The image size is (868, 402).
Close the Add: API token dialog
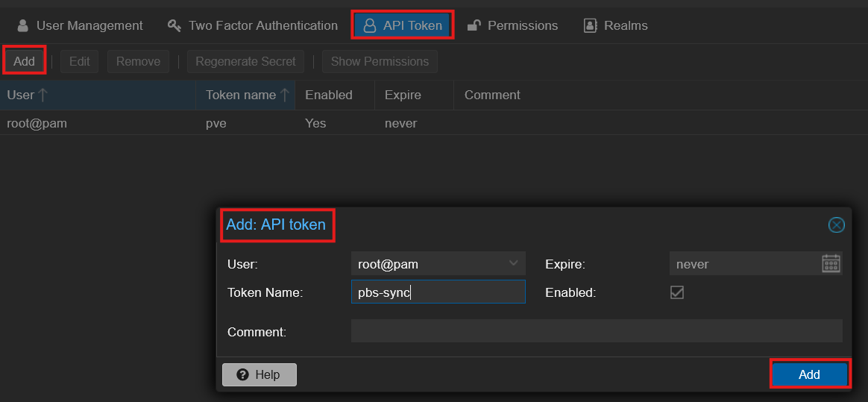(836, 224)
